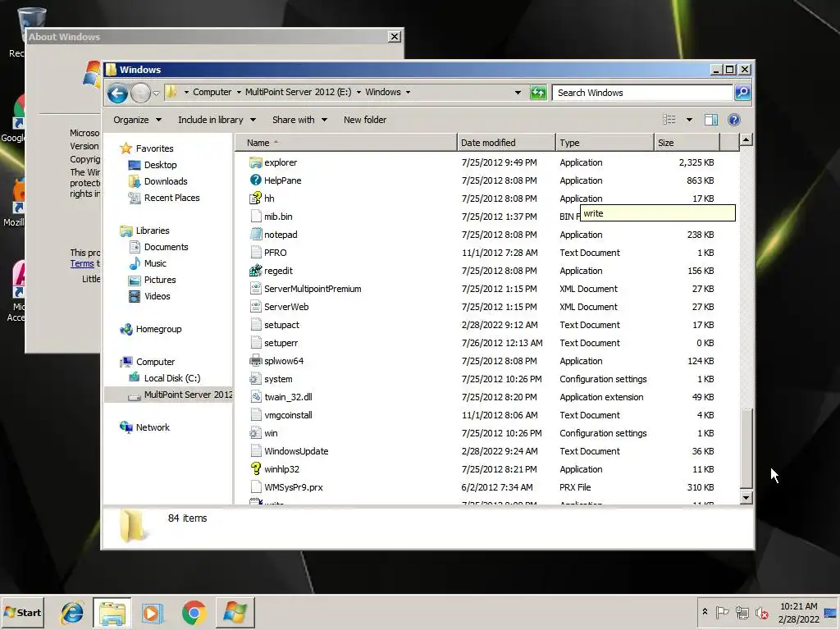Click the Windows Explorer taskbar button

coord(112,613)
